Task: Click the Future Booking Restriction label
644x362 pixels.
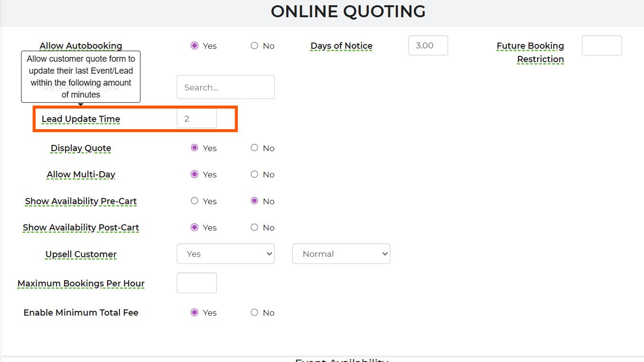Action: click(x=530, y=53)
